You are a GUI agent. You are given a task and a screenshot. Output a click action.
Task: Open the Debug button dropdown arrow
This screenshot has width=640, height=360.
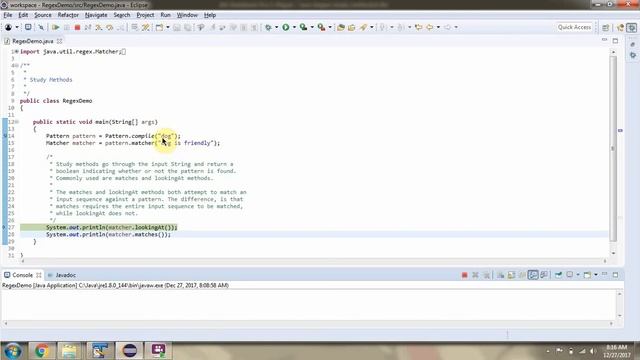point(276,27)
